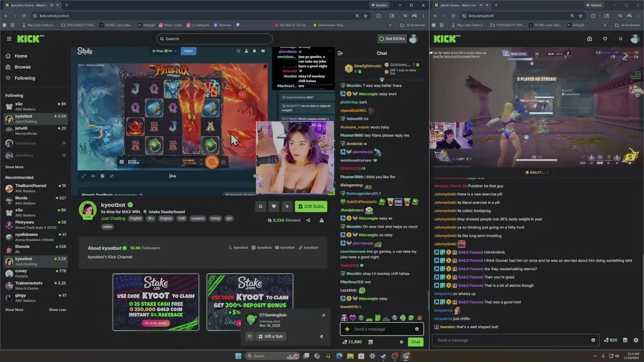Switch to the kyootbot Stream browser tab
Image resolution: width=644 pixels, height=362 pixels.
click(x=33, y=5)
